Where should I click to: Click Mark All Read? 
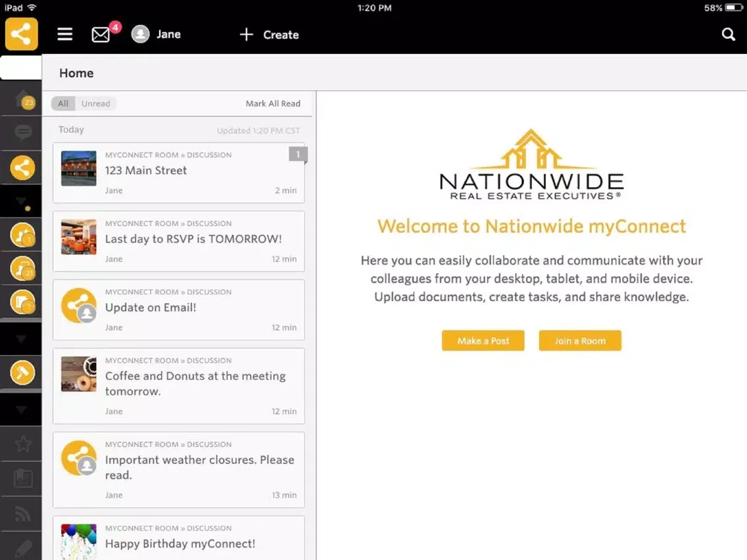click(273, 103)
